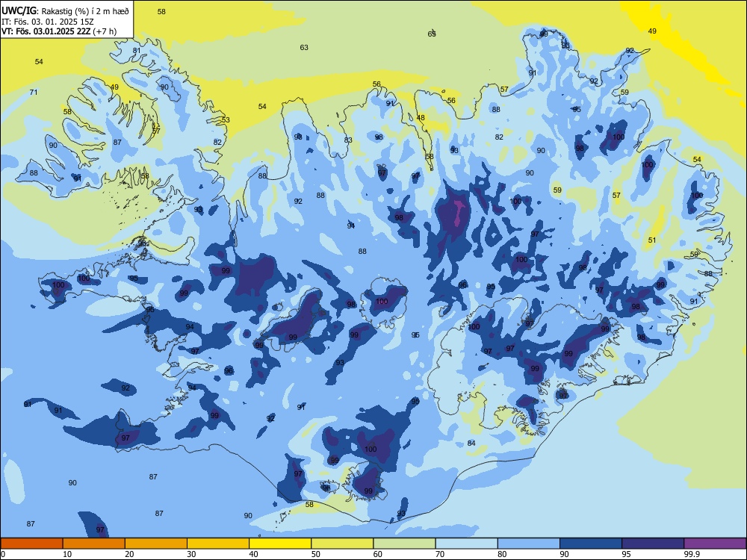Pick the purple above-99.9 legend swatch

point(715,544)
